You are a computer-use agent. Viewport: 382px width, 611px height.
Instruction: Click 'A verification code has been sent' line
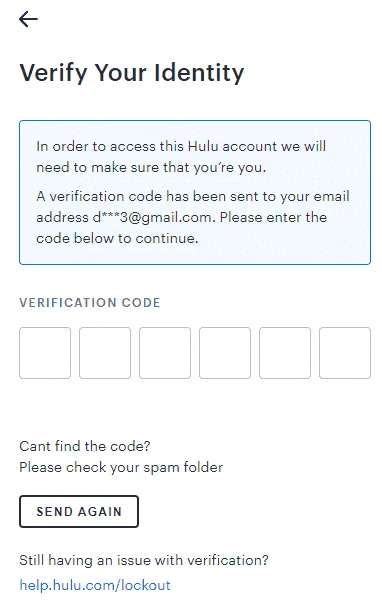click(x=193, y=196)
